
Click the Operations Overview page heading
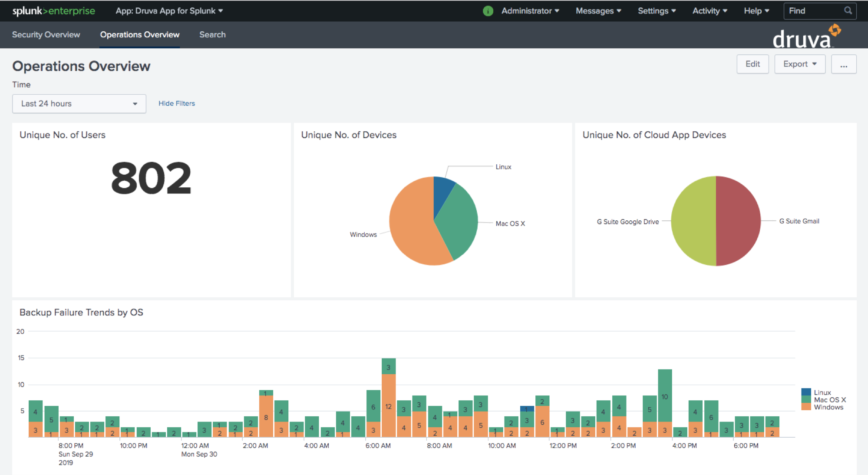point(81,66)
